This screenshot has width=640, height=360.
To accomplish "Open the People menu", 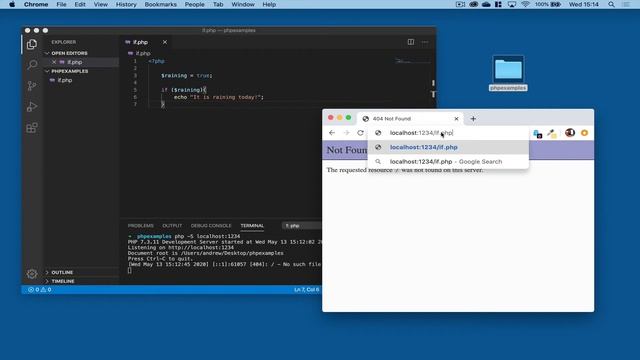I will point(194,4).
